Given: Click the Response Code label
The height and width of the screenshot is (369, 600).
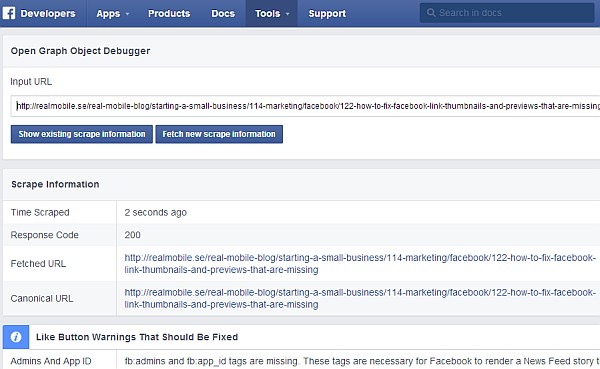Looking at the screenshot, I should pyautogui.click(x=44, y=235).
